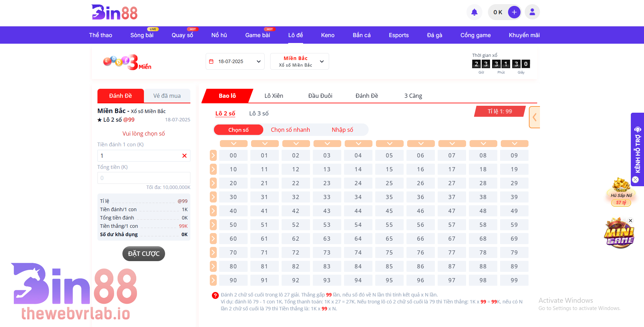
Task: Open the Keno menu item
Action: 327,35
